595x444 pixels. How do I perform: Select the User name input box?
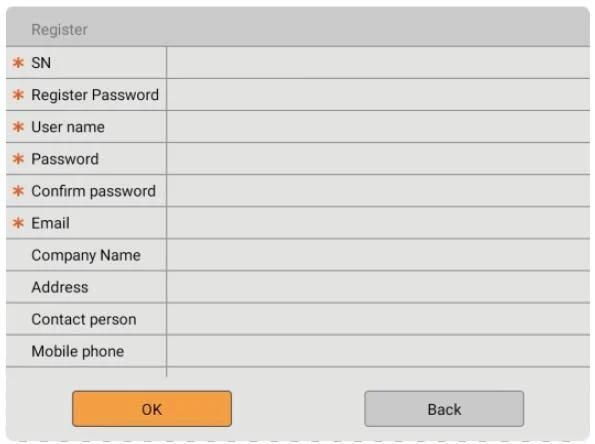pos(378,127)
